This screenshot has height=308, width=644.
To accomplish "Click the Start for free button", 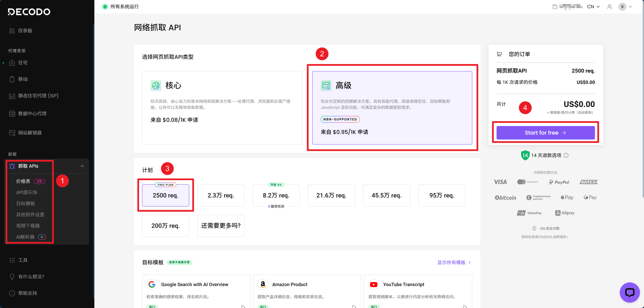I will (545, 133).
